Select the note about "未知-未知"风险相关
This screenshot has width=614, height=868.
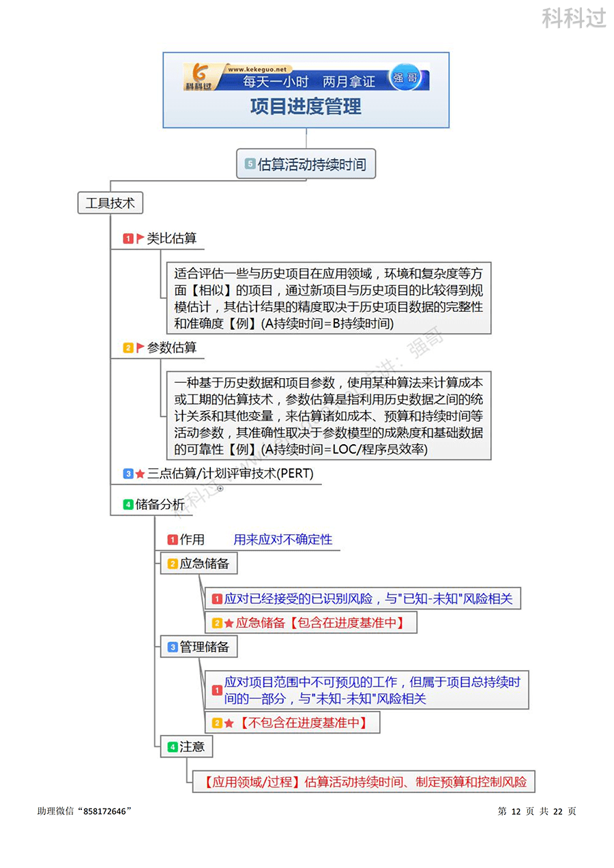[367, 690]
